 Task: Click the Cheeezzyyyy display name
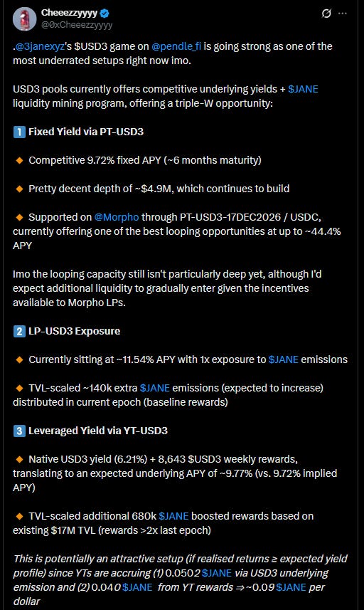[x=69, y=13]
